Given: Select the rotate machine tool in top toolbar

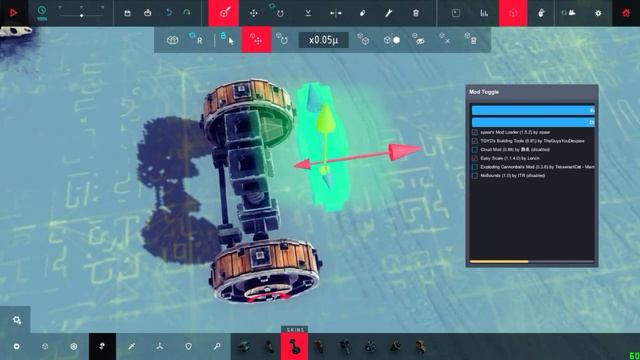Looking at the screenshot, I should pos(280,13).
